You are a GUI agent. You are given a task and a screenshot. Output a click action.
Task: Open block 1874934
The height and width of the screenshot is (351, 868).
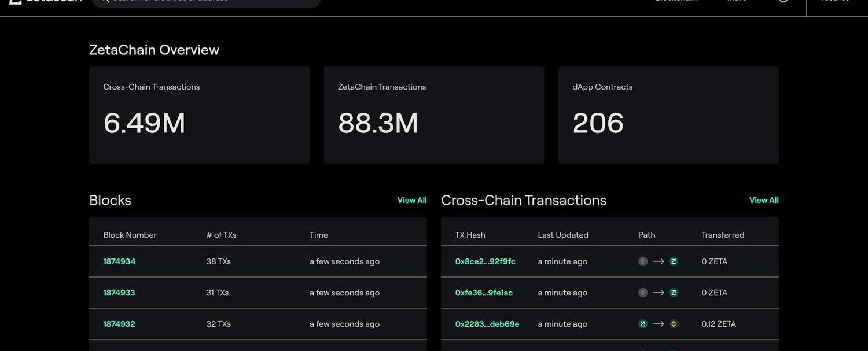119,261
